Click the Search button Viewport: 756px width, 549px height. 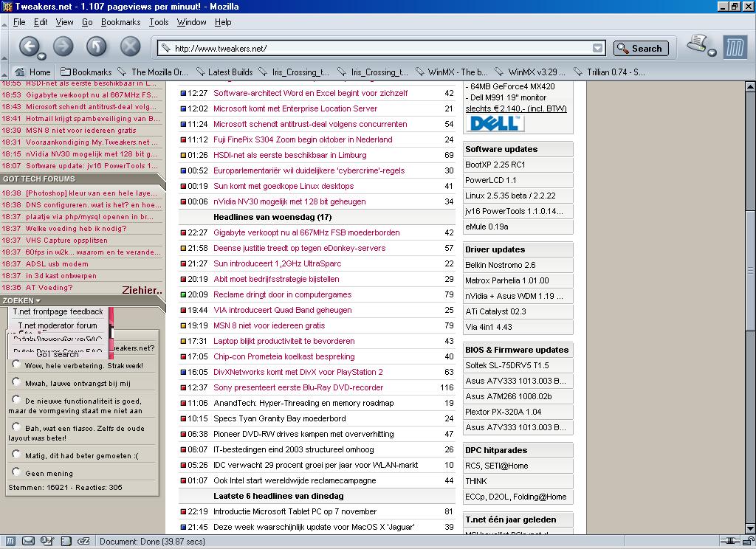[x=641, y=48]
